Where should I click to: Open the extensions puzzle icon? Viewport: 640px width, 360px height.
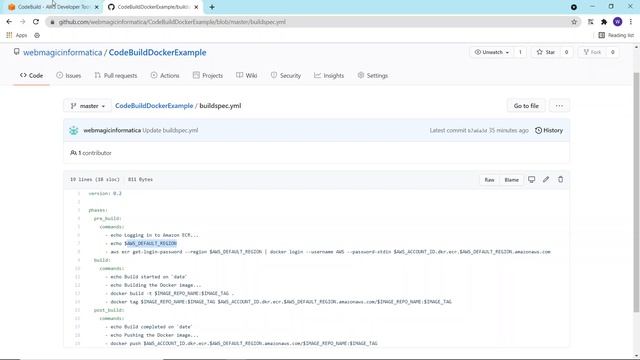604,22
